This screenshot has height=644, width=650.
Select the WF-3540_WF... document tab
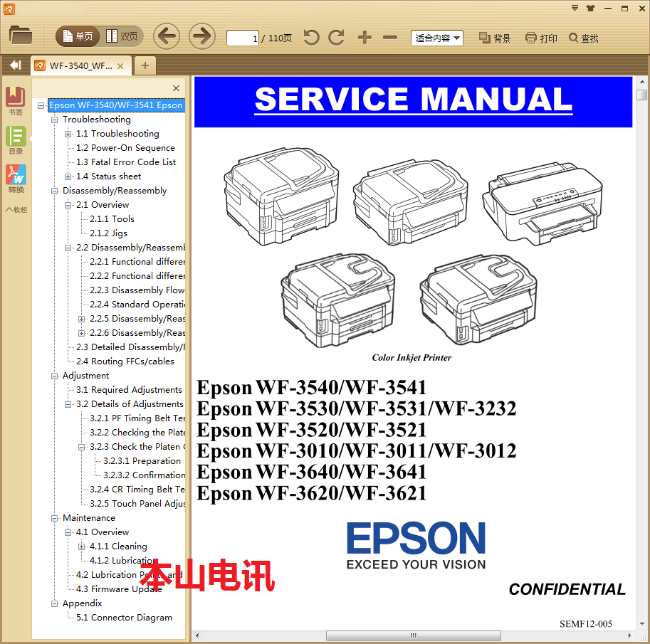[81, 66]
